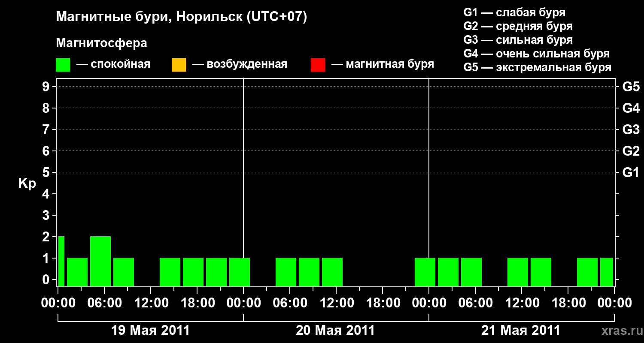Click the 'G5' label on the right axis
Screen dimensions: 644x343
tap(631, 87)
